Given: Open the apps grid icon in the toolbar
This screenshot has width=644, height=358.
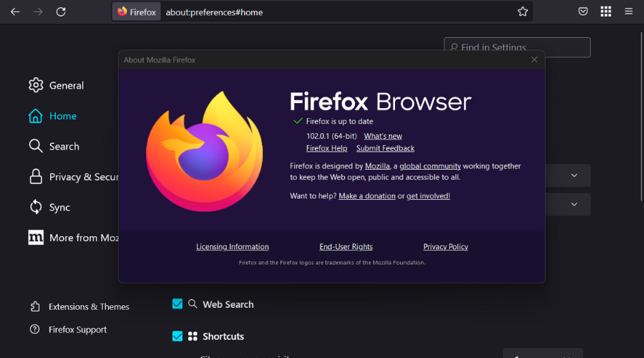Looking at the screenshot, I should (606, 11).
